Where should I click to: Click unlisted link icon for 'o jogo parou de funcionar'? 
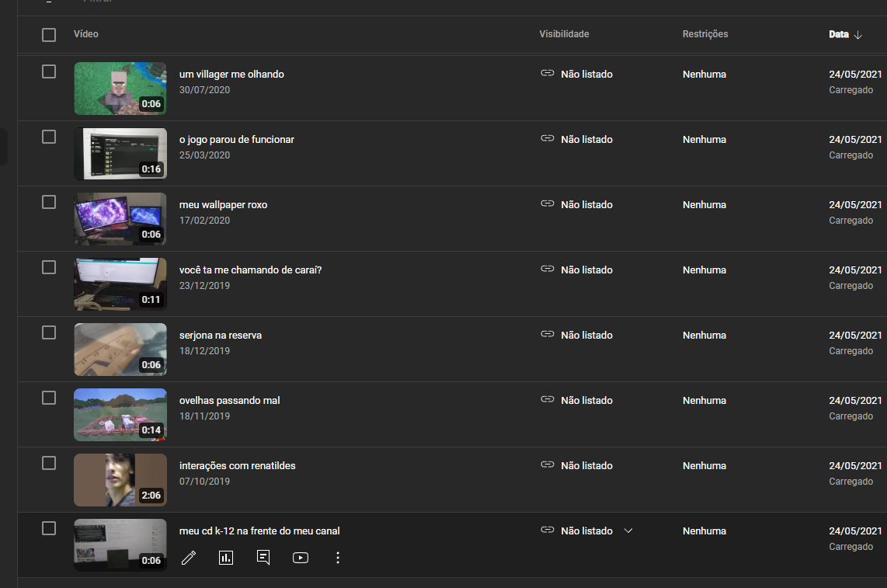point(547,139)
